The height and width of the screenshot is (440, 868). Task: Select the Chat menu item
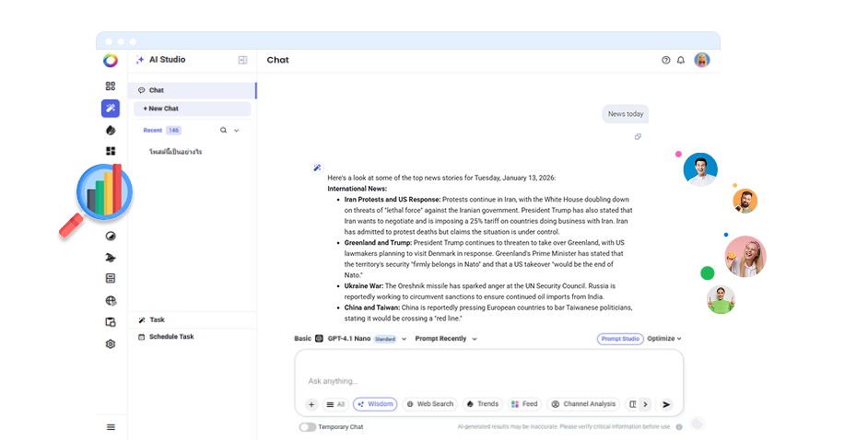click(192, 90)
